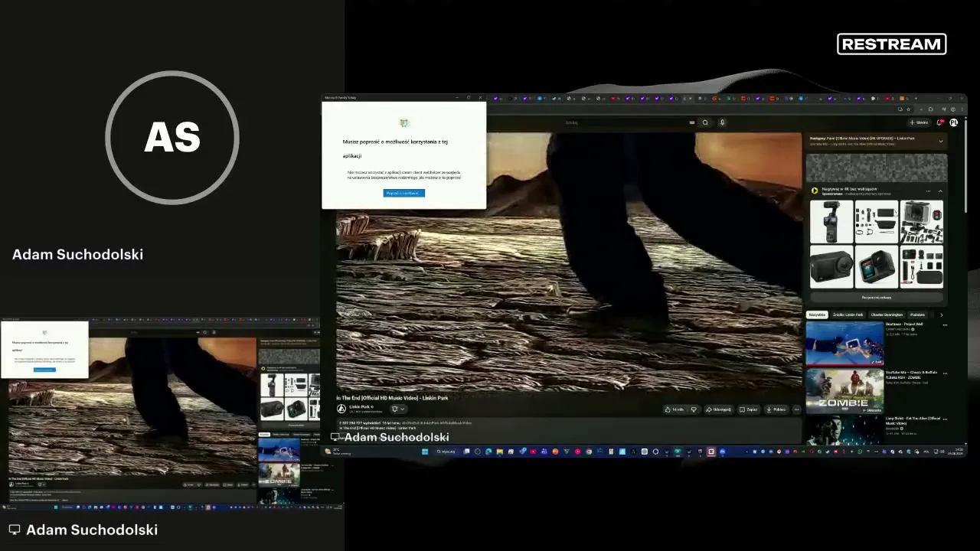Click the Udostępnij share button
The height and width of the screenshot is (551, 980).
pyautogui.click(x=719, y=409)
